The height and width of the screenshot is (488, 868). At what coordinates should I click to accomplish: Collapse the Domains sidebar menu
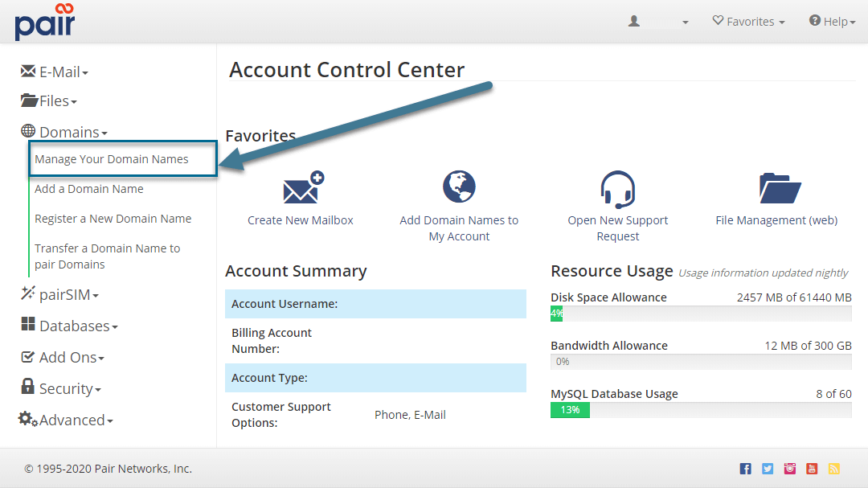[x=64, y=132]
